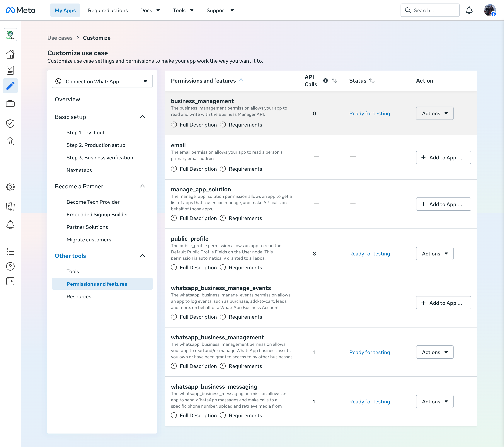Open the Dashboard home icon in sidebar
This screenshot has height=447, width=504.
pyautogui.click(x=10, y=54)
